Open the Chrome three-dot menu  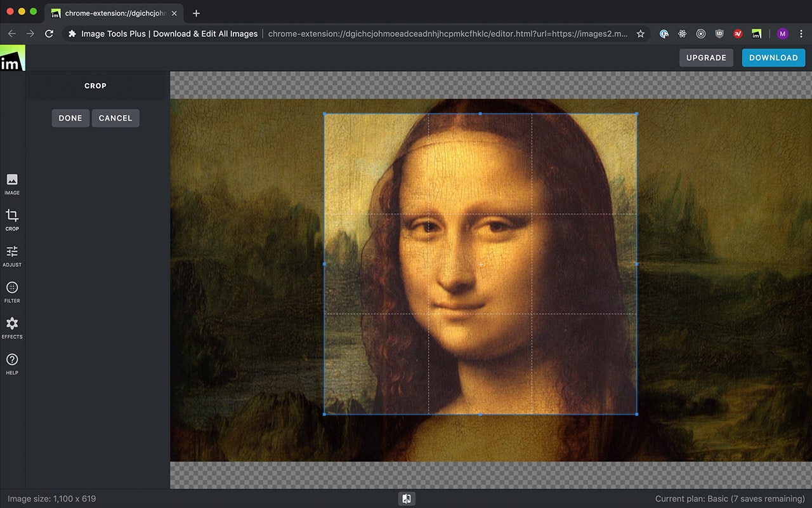pos(801,34)
